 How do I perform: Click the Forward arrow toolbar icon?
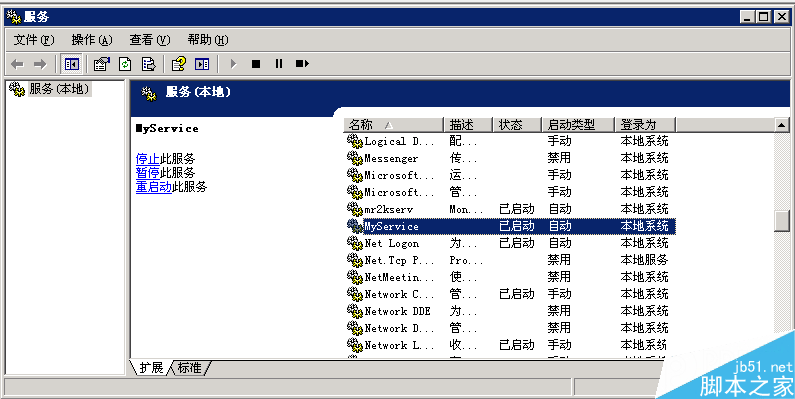coord(40,64)
